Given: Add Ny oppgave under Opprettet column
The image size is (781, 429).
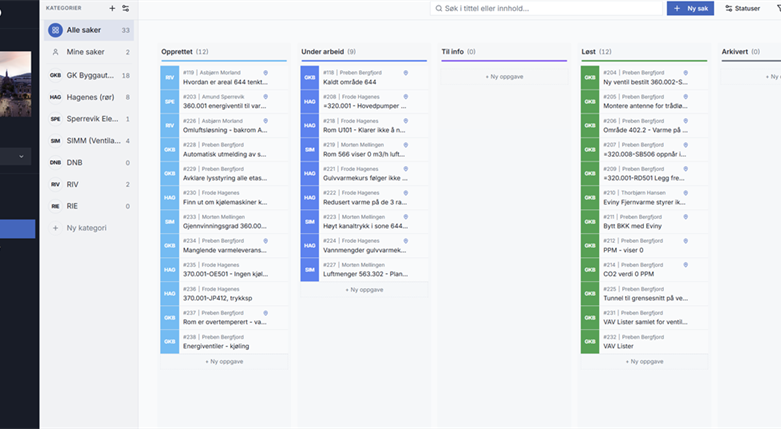Looking at the screenshot, I should tap(224, 361).
